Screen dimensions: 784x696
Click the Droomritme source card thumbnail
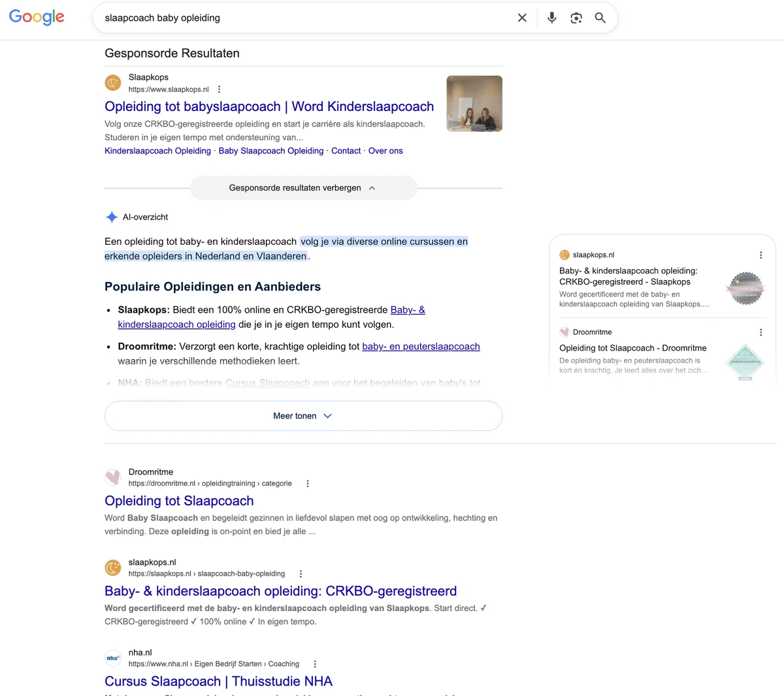[x=745, y=362]
